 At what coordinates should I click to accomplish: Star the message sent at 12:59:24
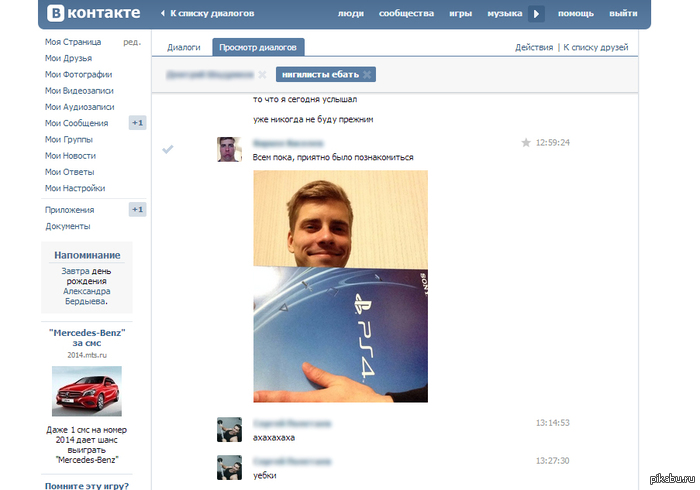coord(526,143)
